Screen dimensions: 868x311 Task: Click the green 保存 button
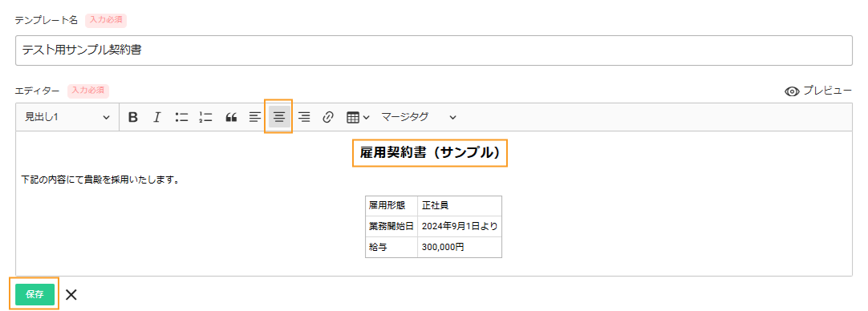[x=34, y=294]
